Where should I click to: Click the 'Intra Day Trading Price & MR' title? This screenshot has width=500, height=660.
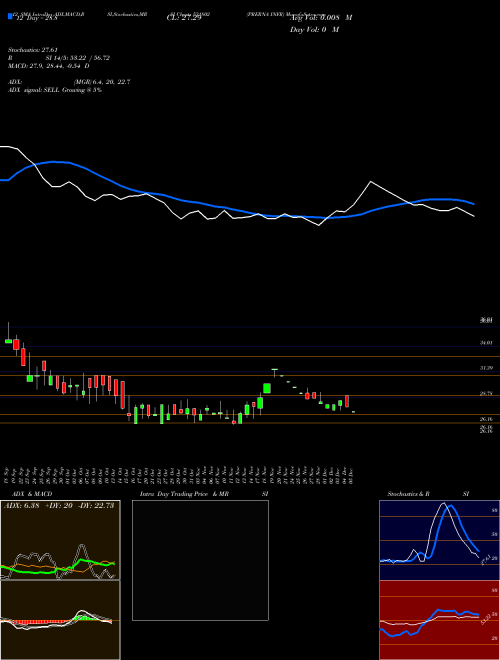coord(184,494)
